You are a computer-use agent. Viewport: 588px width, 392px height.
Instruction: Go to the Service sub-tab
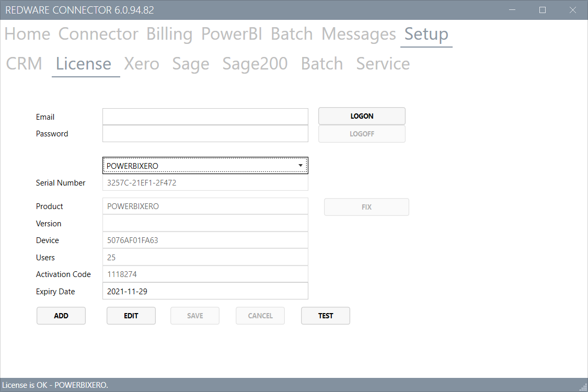383,63
